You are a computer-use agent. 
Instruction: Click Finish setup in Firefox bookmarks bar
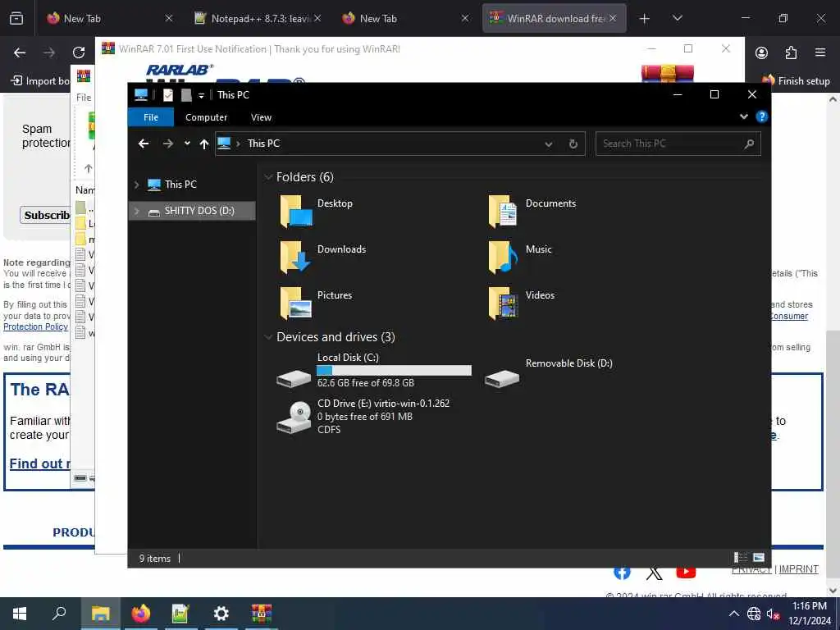point(796,81)
